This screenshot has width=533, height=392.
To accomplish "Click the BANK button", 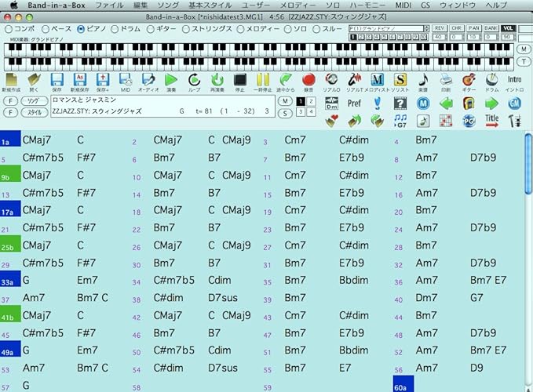I will click(491, 28).
